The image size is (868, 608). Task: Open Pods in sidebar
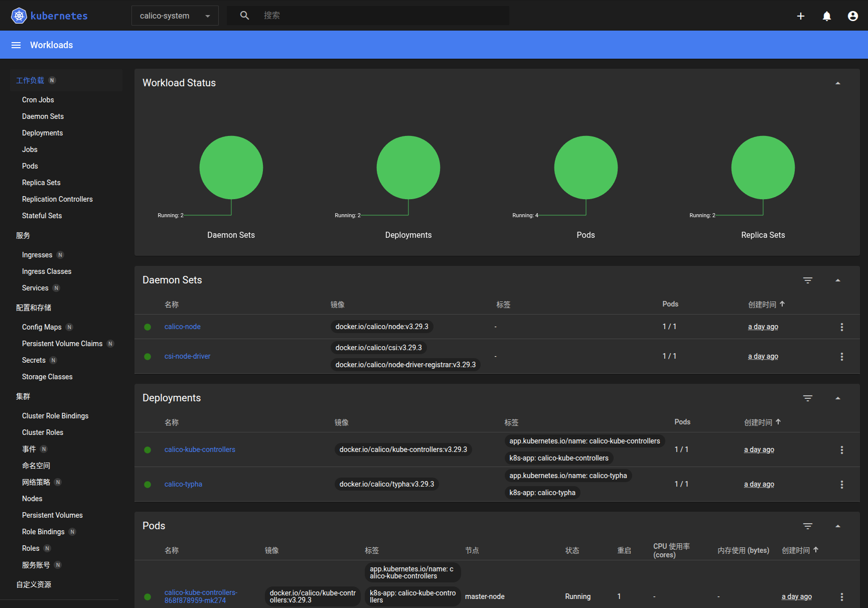pyautogui.click(x=30, y=166)
